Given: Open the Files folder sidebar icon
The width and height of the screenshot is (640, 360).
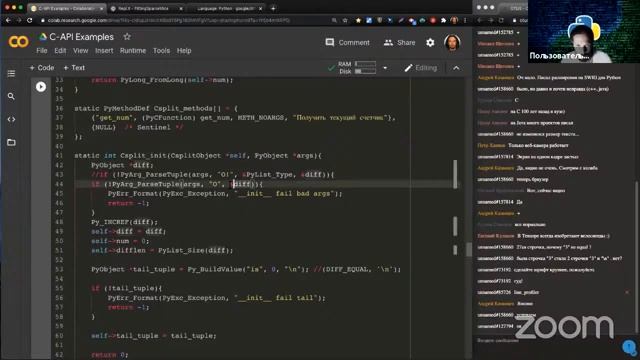Looking at the screenshot, I should click(11, 142).
